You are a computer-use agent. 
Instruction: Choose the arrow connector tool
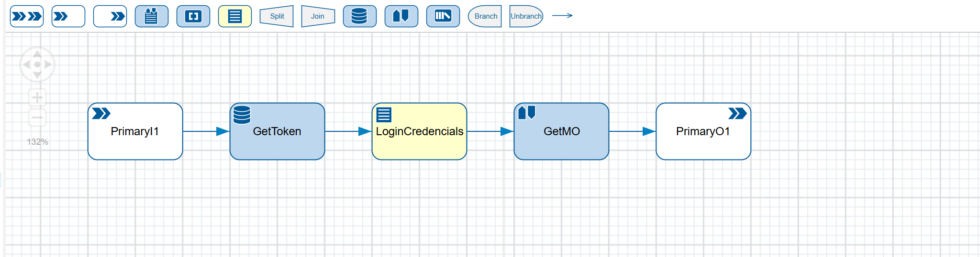click(x=562, y=16)
